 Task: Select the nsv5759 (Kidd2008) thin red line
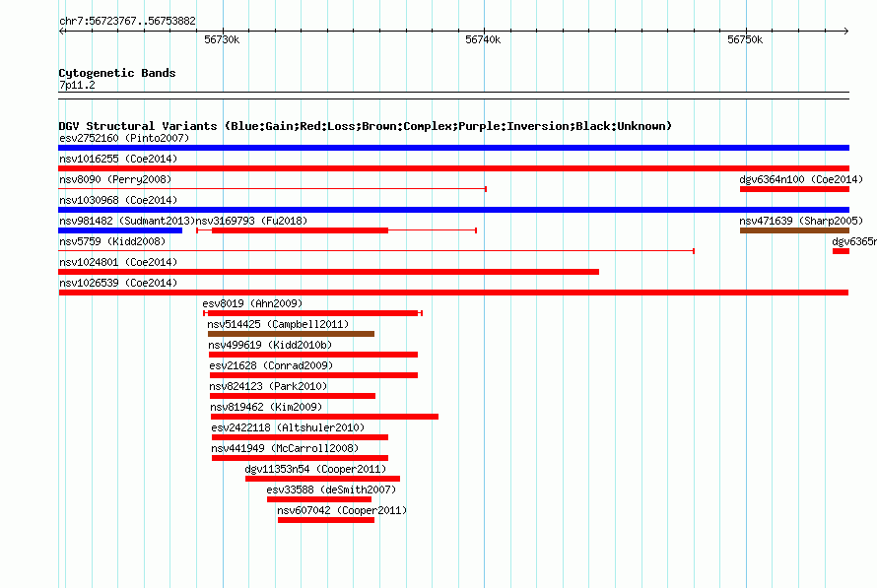376,251
